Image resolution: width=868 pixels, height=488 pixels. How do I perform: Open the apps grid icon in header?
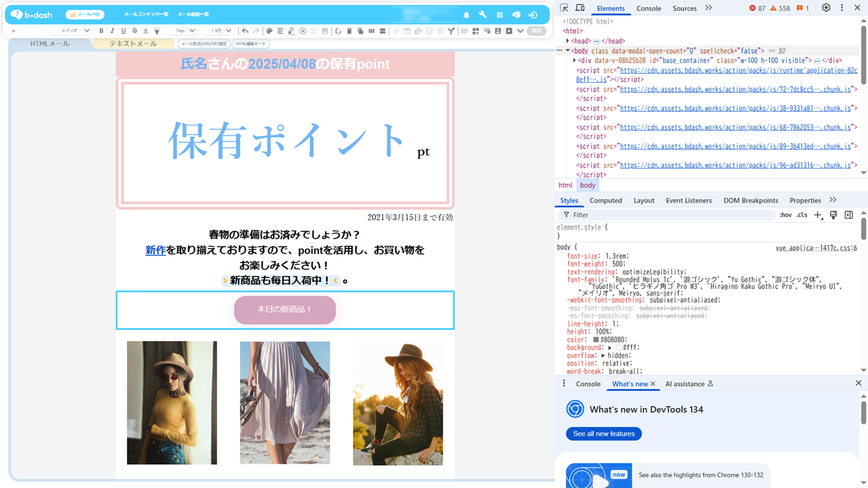tap(500, 15)
